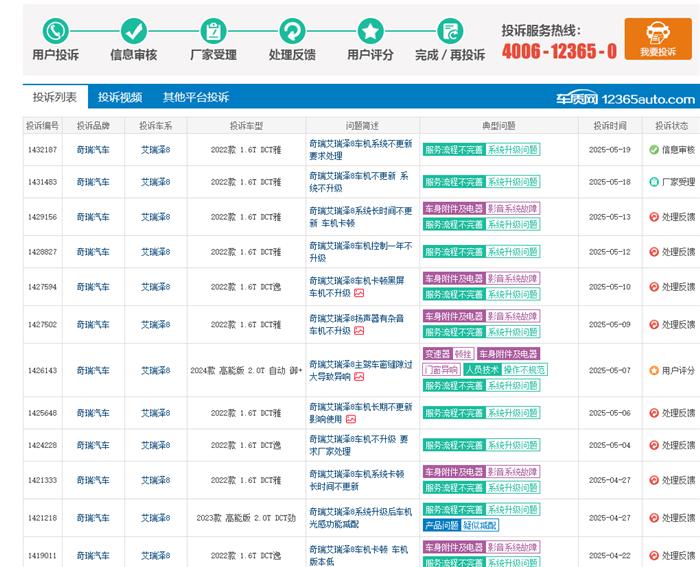Click complaint number 1432187

[x=42, y=150]
